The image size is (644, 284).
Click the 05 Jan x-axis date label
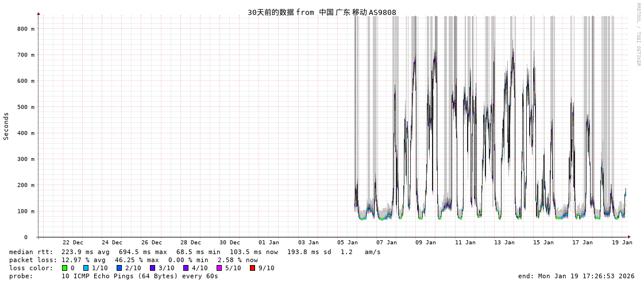347,243
